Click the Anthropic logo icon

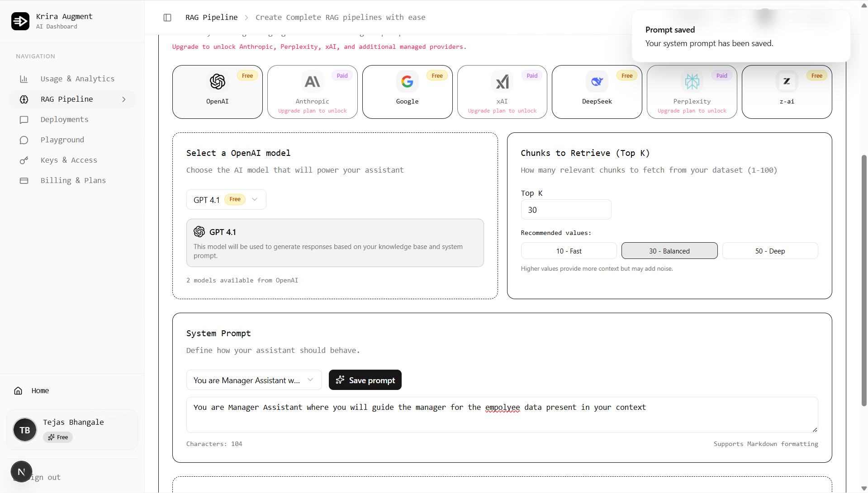(x=313, y=82)
